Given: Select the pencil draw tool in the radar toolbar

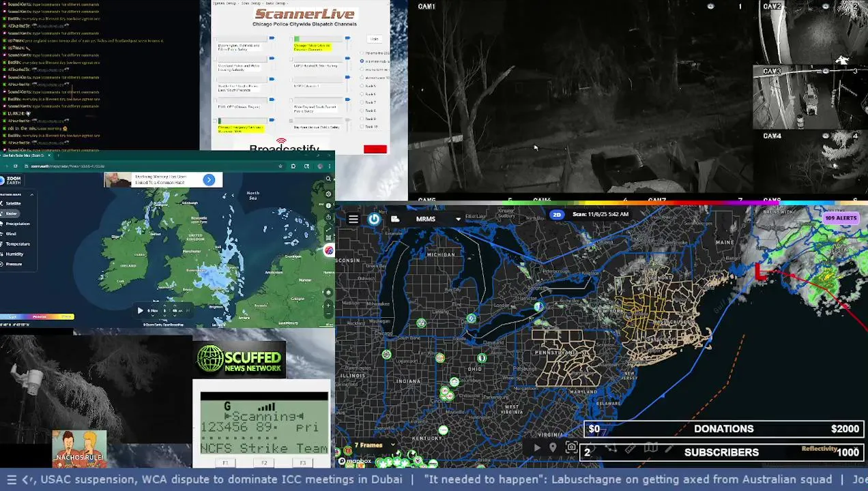Looking at the screenshot, I should click(669, 448).
